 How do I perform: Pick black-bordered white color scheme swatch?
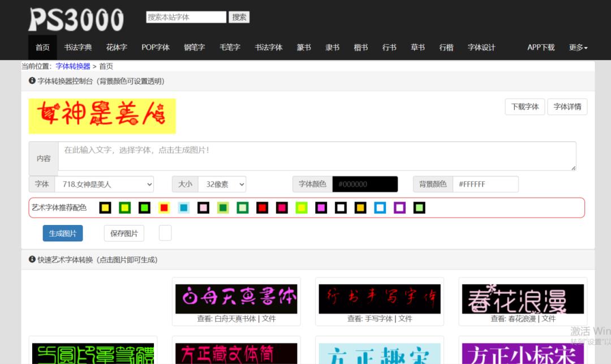click(341, 208)
